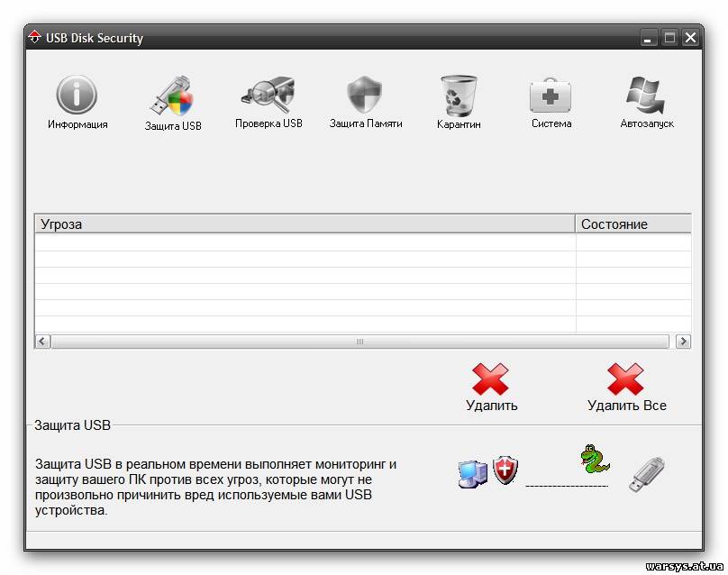Screen dimensions: 728x575
Task: Click the red shield with cross icon
Action: click(x=505, y=470)
